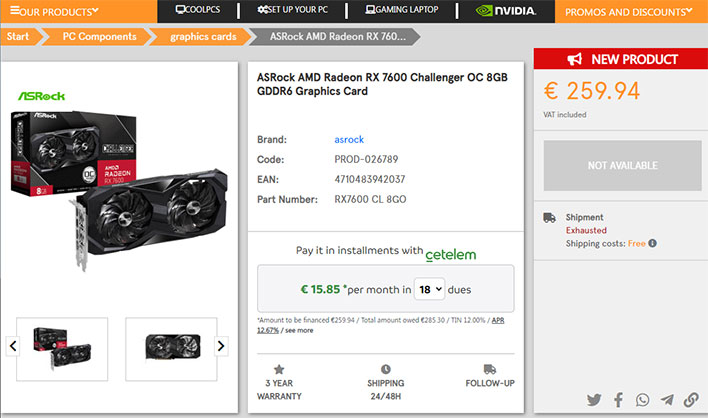Open the hamburger Our Products menu icon
Image resolution: width=708 pixels, height=418 pixels.
point(15,10)
